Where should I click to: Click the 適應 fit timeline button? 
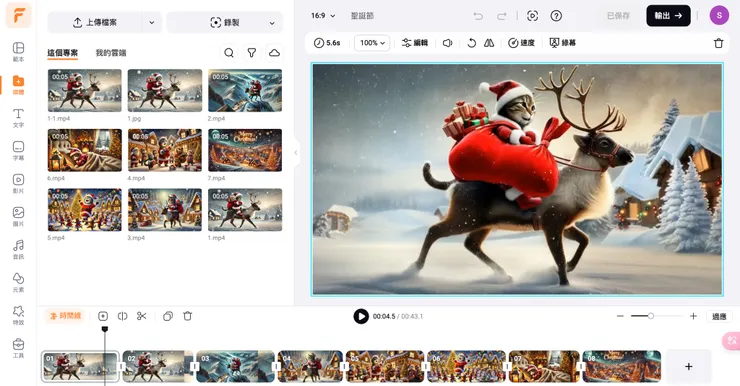pyautogui.click(x=719, y=316)
